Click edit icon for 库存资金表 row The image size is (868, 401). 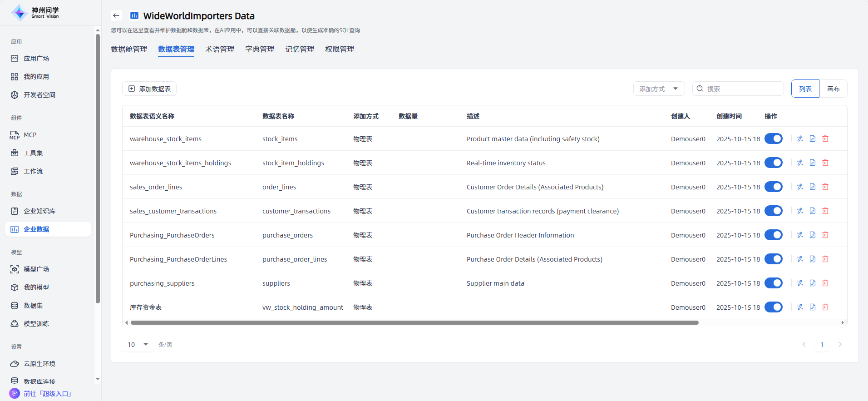(800, 307)
